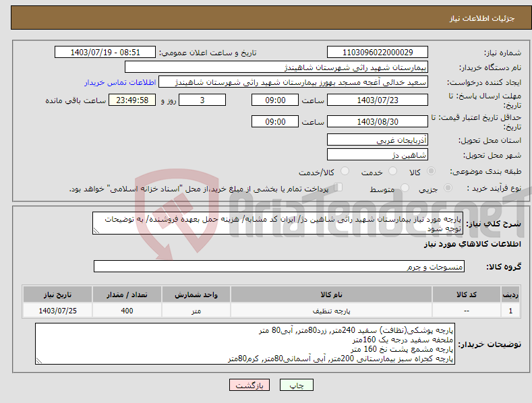Image resolution: width=532 pixels, height=403 pixels.
Task: Click the نام کالا column header
Action: pos(331,294)
